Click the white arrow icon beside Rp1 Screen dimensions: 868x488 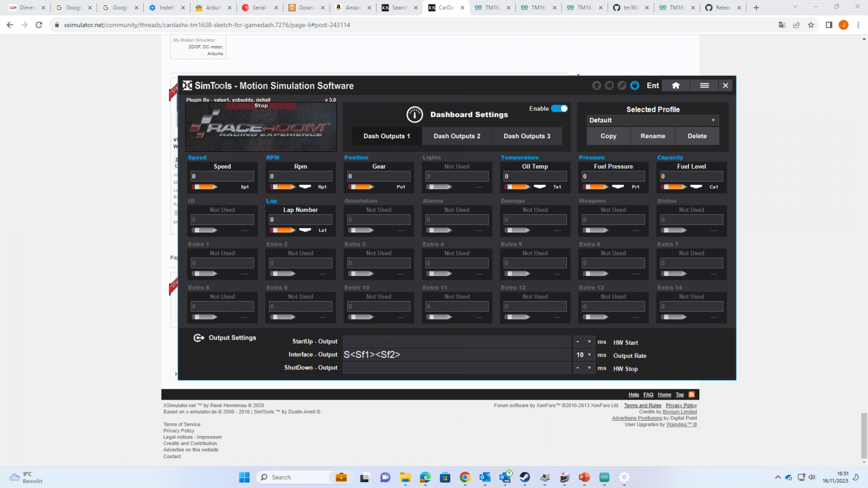[305, 187]
